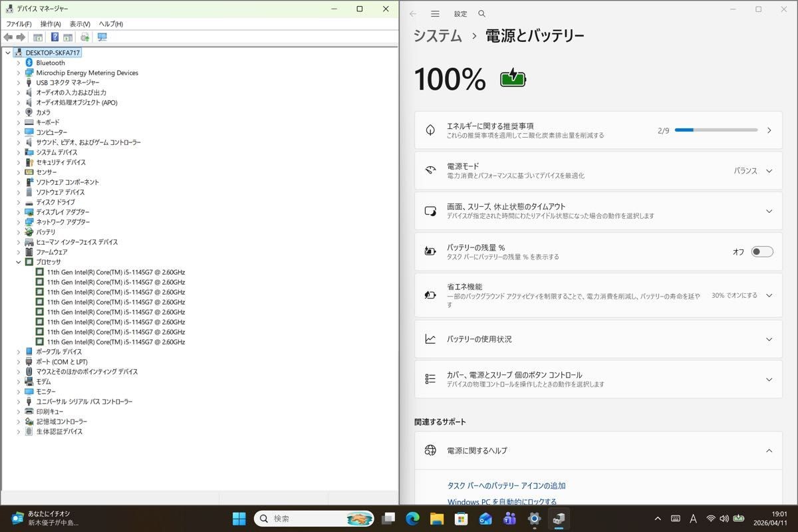Viewport: 798px width, 532px height.
Task: Expand the Bluetooth tree node
Action: point(19,63)
